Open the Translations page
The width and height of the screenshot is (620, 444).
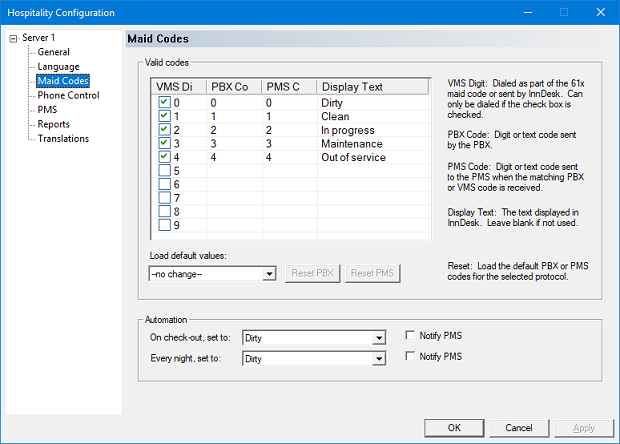63,139
